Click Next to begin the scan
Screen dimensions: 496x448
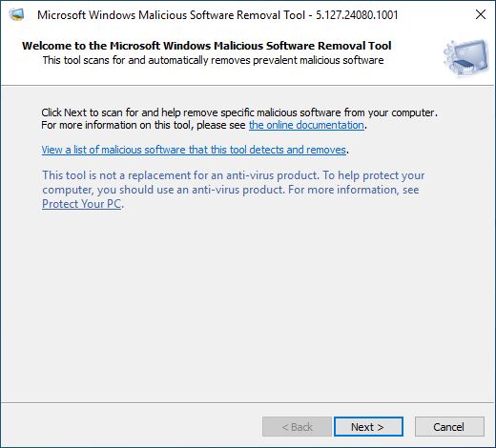368,427
